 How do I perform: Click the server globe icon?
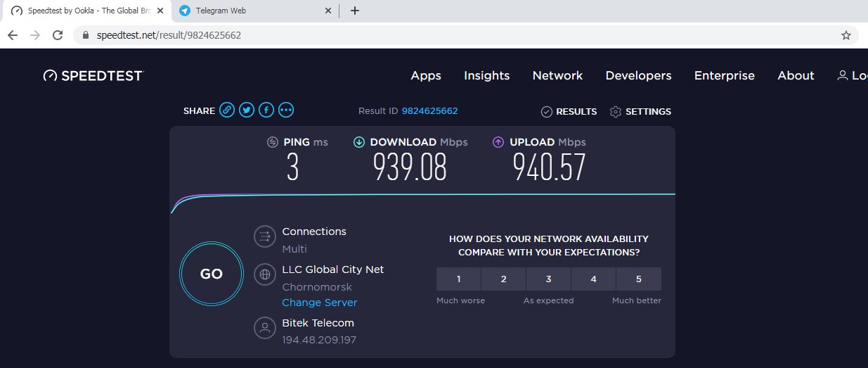tap(265, 274)
